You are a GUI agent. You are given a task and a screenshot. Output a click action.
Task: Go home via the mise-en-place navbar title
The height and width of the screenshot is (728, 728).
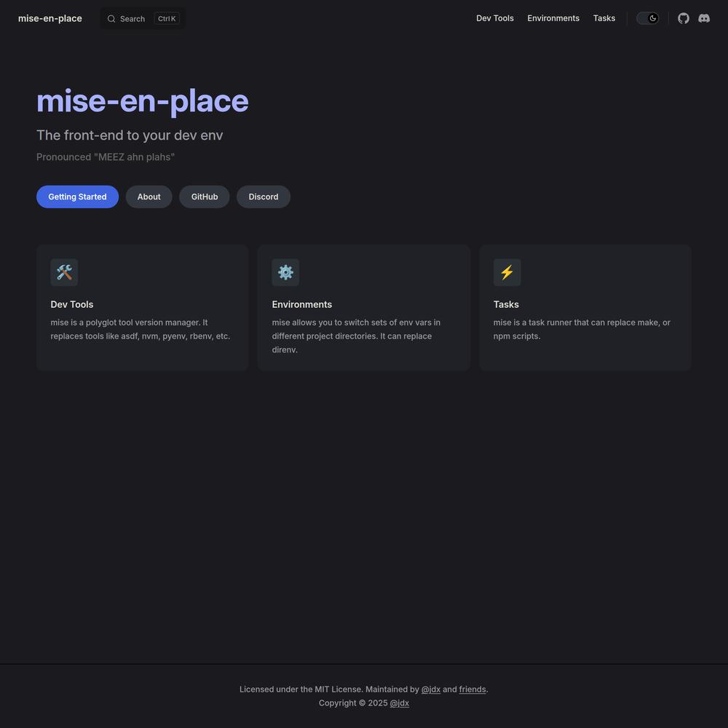click(50, 18)
